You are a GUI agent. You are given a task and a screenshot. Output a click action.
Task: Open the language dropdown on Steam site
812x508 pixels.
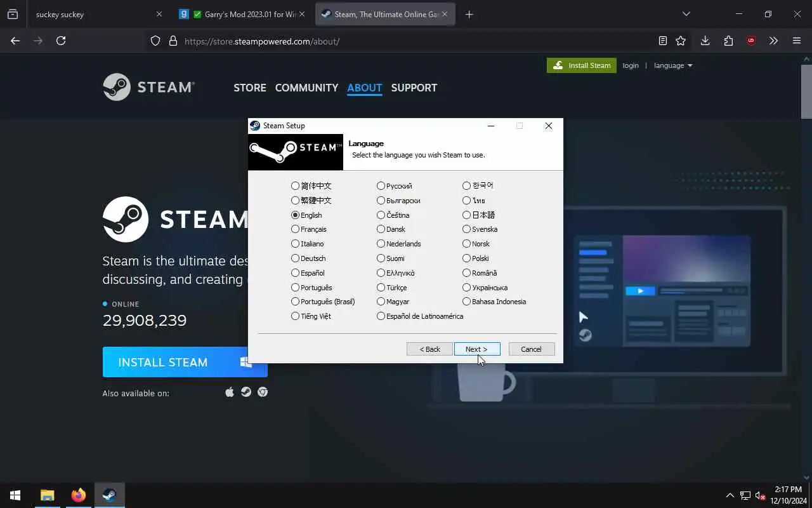(x=673, y=65)
